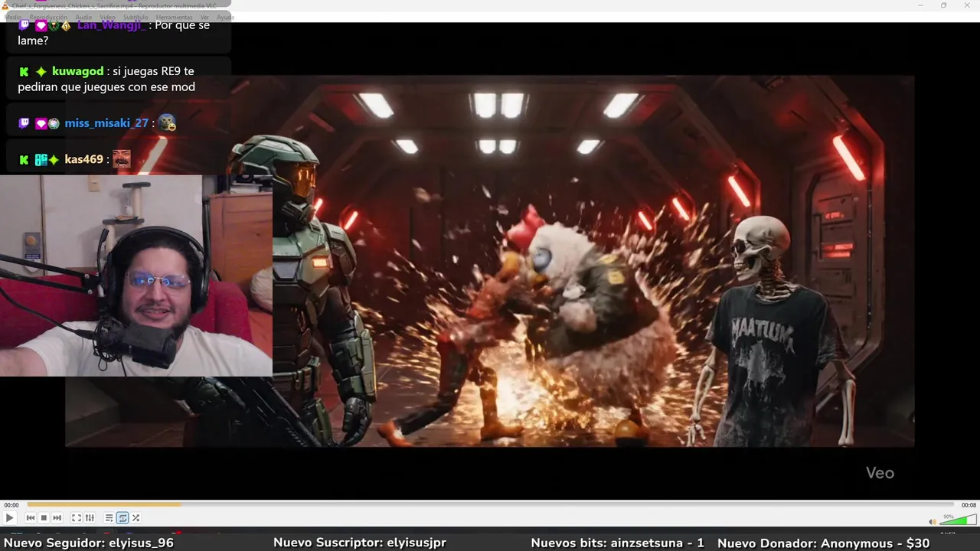Click the VLC cone title bar icon
980x551 pixels.
click(x=5, y=5)
